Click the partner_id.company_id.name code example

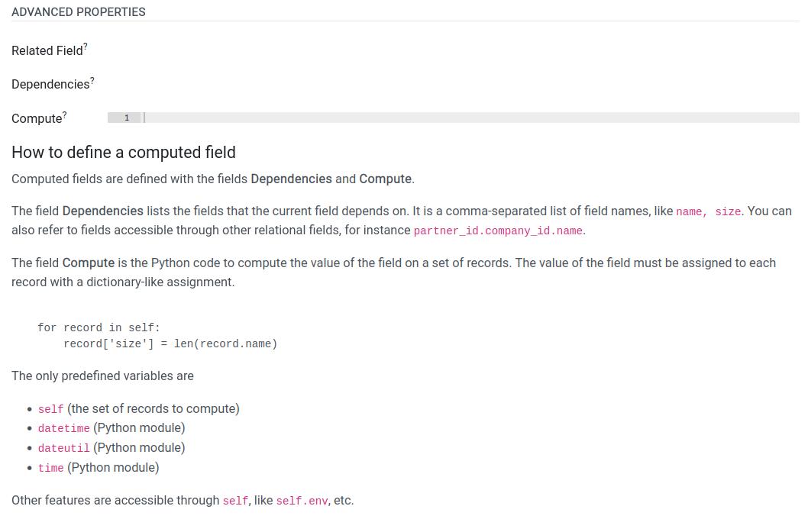[x=498, y=231]
